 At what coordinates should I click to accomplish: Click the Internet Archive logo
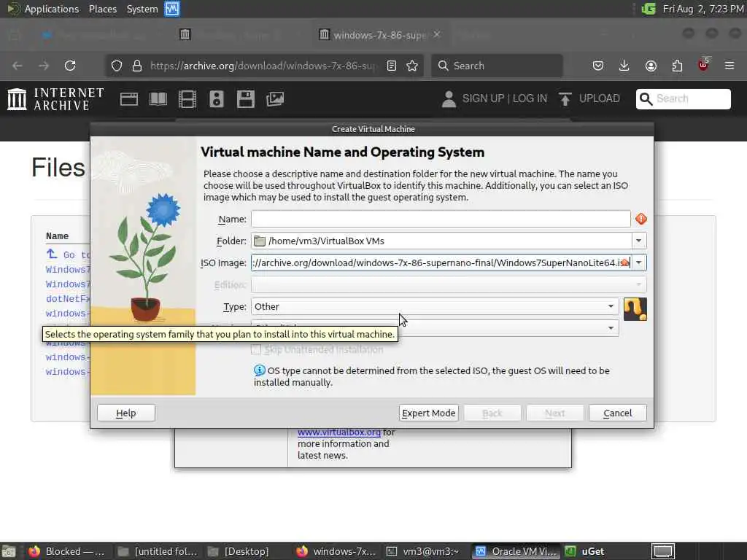pos(55,99)
